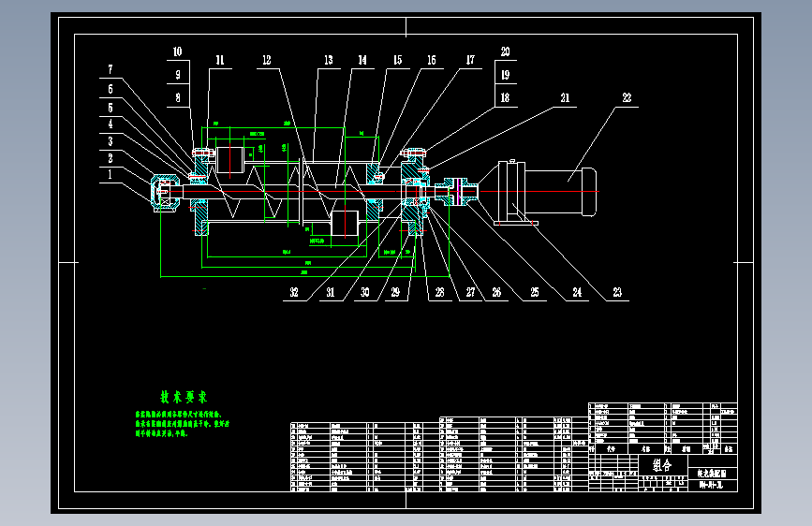812x526 pixels.
Task: Pick part number 5 callout
Action: tap(111, 108)
